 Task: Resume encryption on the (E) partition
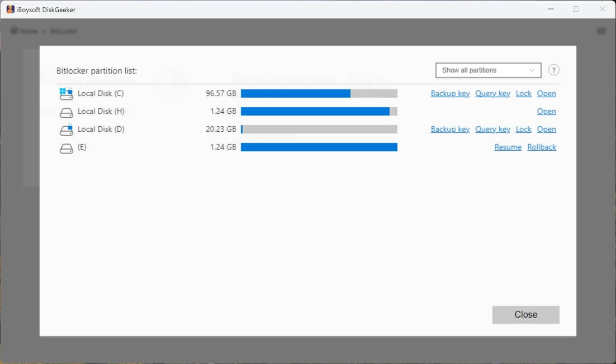tap(508, 147)
